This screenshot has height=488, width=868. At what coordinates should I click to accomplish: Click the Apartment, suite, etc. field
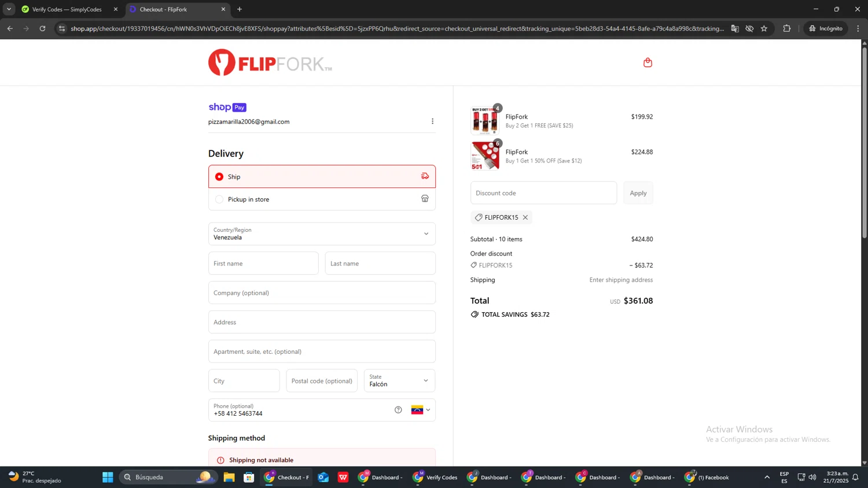click(322, 352)
